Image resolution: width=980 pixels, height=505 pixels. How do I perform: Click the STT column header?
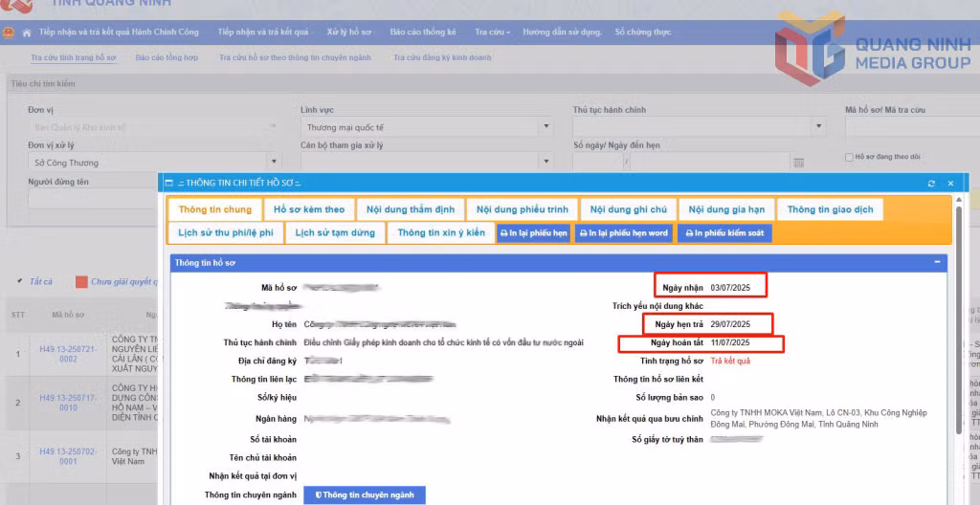[x=18, y=315]
